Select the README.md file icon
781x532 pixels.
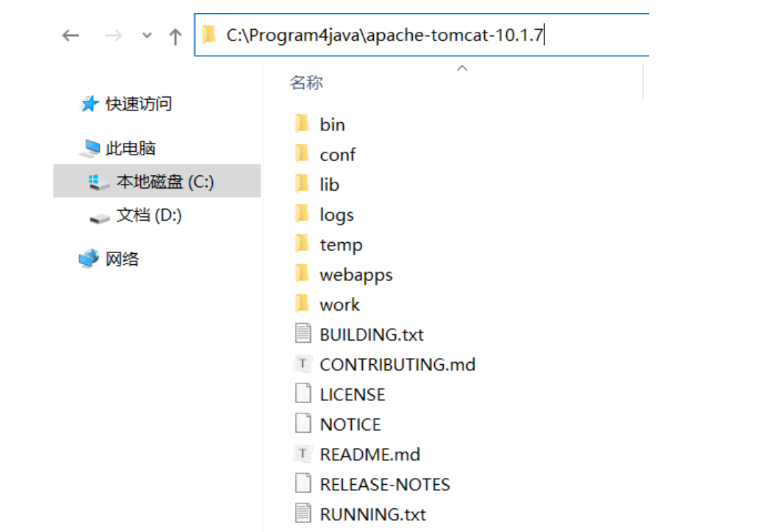(303, 454)
